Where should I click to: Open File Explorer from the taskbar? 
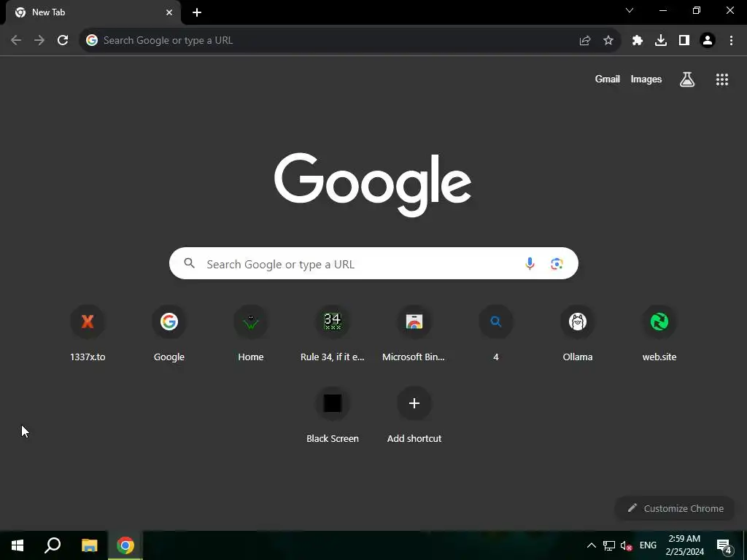tap(89, 545)
